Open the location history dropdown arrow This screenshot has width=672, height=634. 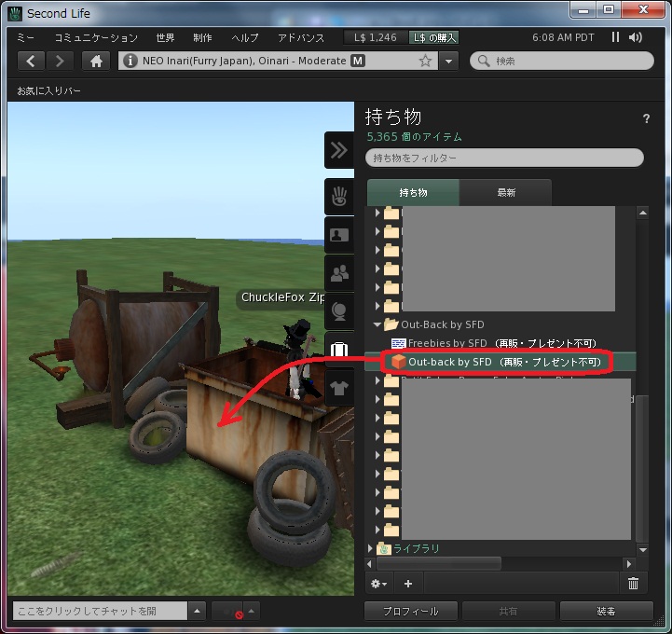coord(450,61)
